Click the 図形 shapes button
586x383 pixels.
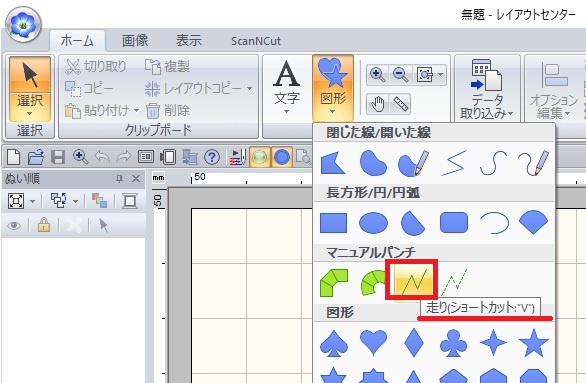[333, 81]
